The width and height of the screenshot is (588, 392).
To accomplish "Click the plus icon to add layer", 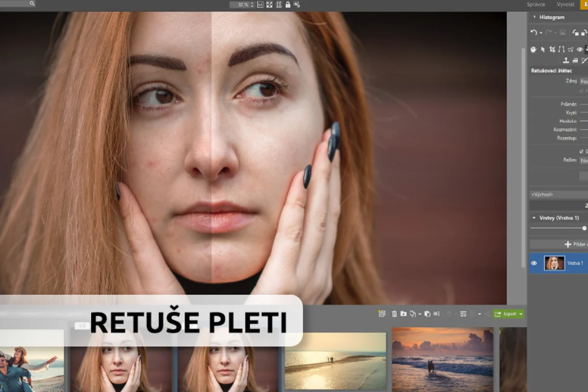I will tap(568, 244).
